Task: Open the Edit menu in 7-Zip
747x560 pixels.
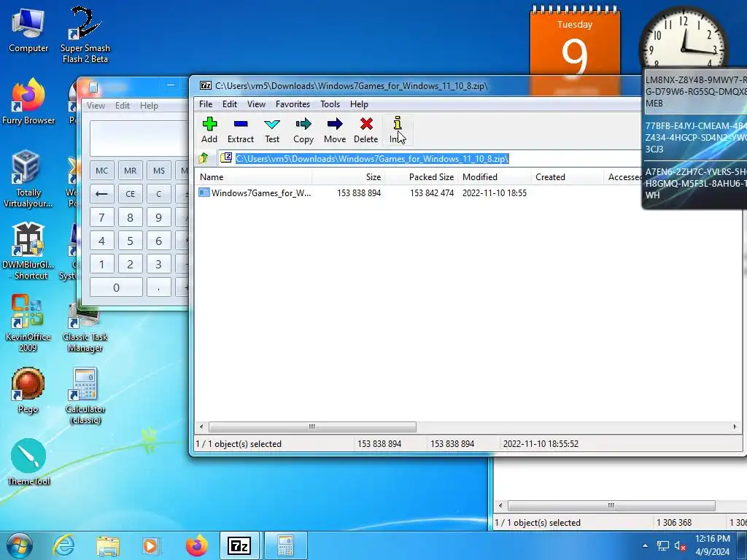Action: point(230,104)
